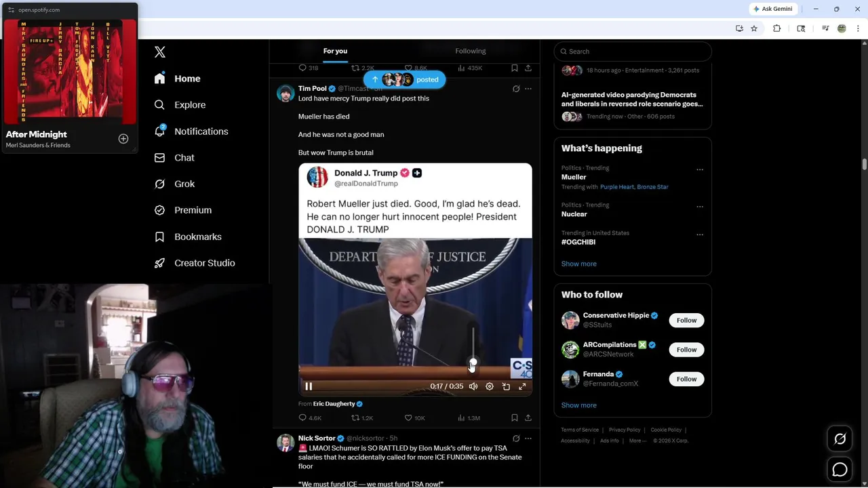Open the #OGCHIBI trending hashtag
The width and height of the screenshot is (868, 488).
coord(578,242)
